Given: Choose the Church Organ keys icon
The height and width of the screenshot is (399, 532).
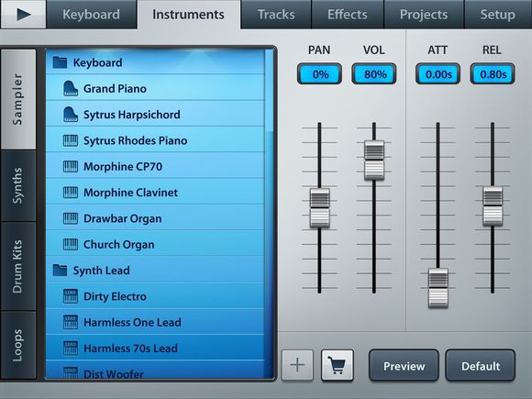Looking at the screenshot, I should click(x=71, y=244).
